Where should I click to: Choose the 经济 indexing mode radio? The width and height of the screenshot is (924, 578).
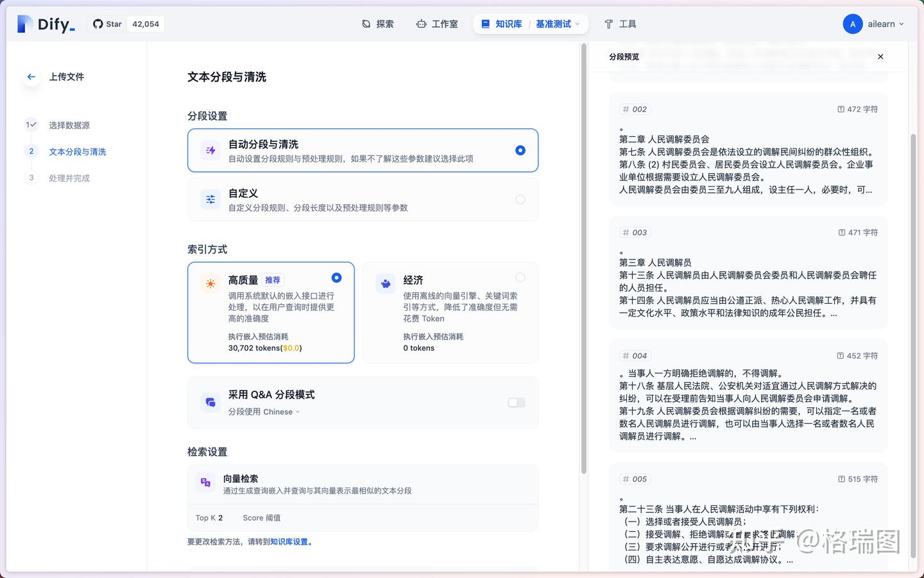coord(520,277)
